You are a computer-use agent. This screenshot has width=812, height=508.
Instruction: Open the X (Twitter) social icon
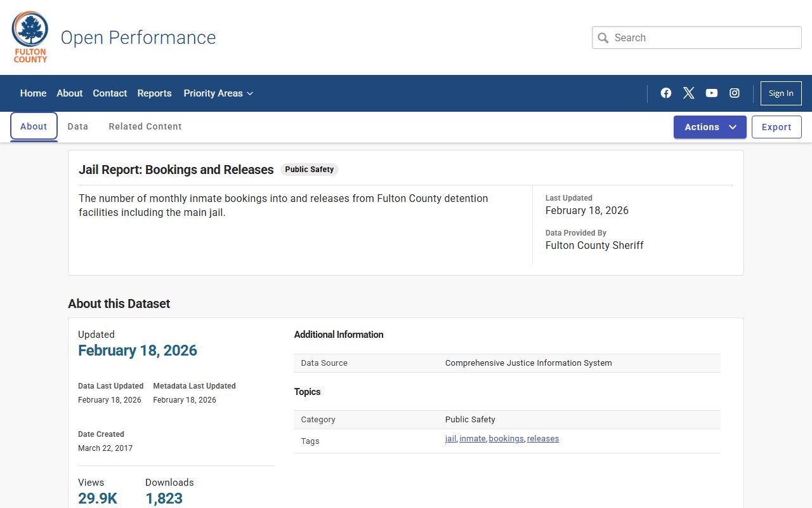689,93
